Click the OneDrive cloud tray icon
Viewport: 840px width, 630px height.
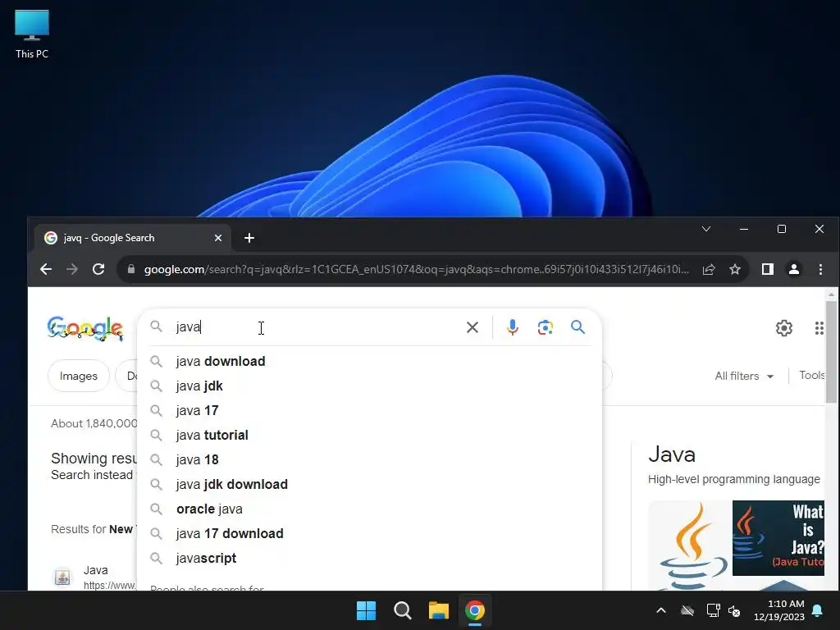(x=687, y=610)
